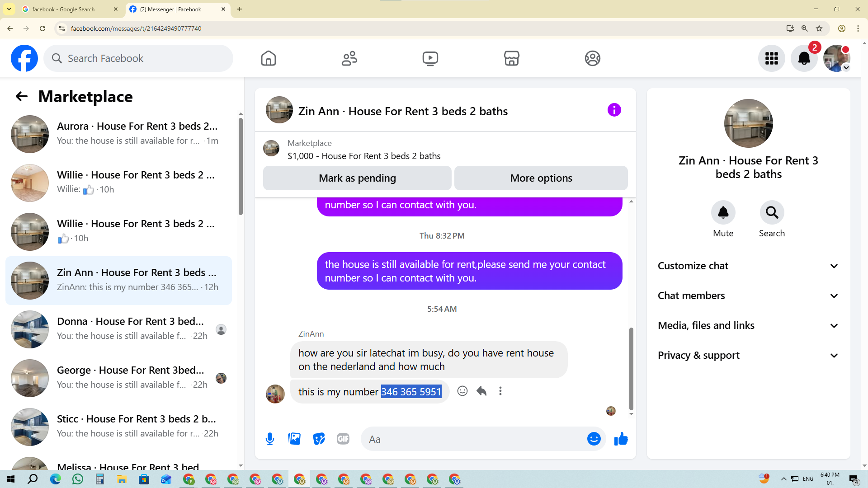
Task: Open conversation information purple icon
Action: 614,110
